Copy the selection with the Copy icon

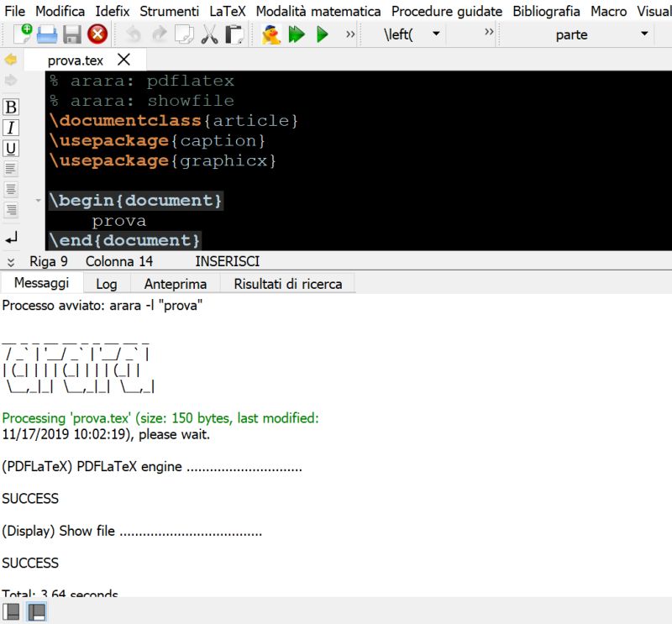184,34
